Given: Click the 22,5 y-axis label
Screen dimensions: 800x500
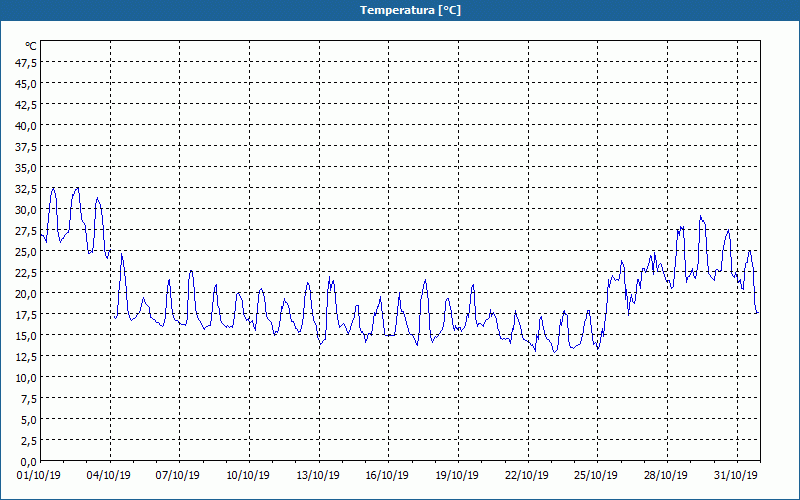Looking at the screenshot, I should coord(26,273).
